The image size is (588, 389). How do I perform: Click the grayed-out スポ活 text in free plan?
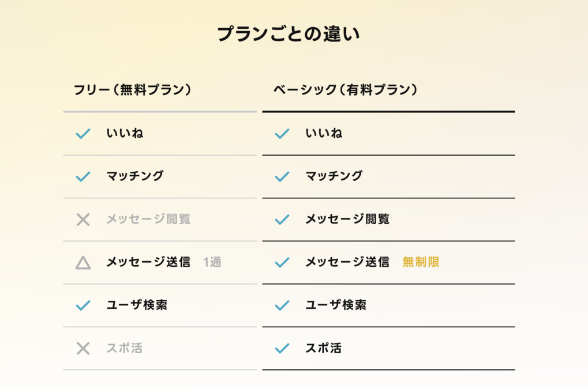[125, 348]
